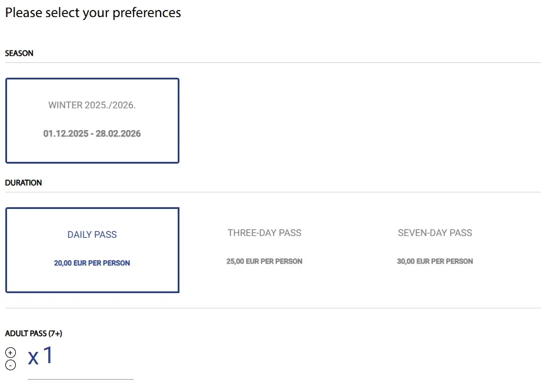Select the WINTER 2025./2026. season title
The image size is (546, 392).
click(x=92, y=105)
